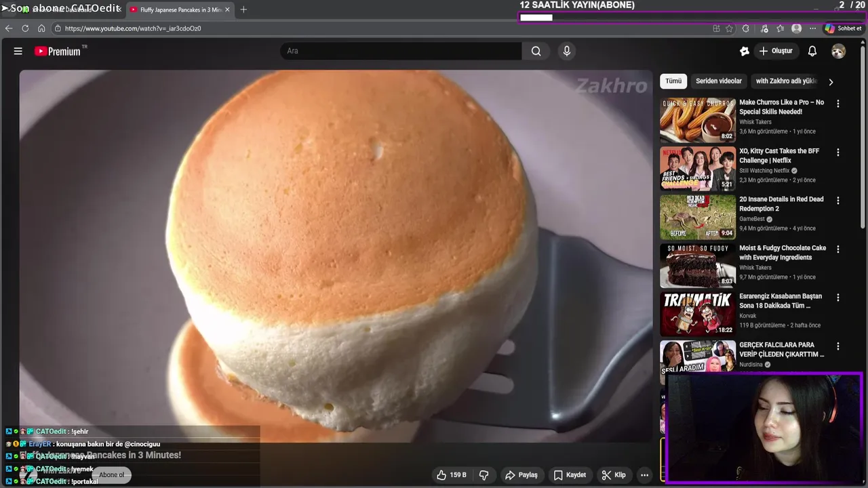Open YouTube notifications bell
The width and height of the screenshot is (868, 488).
812,51
